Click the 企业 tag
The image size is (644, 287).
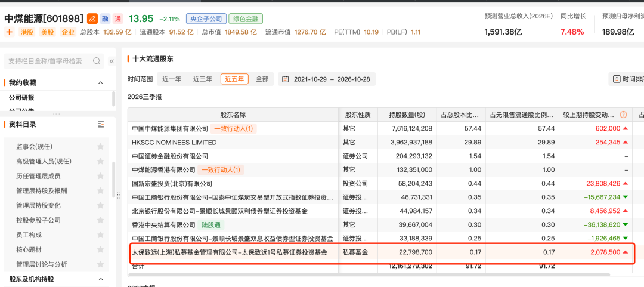[x=68, y=32]
